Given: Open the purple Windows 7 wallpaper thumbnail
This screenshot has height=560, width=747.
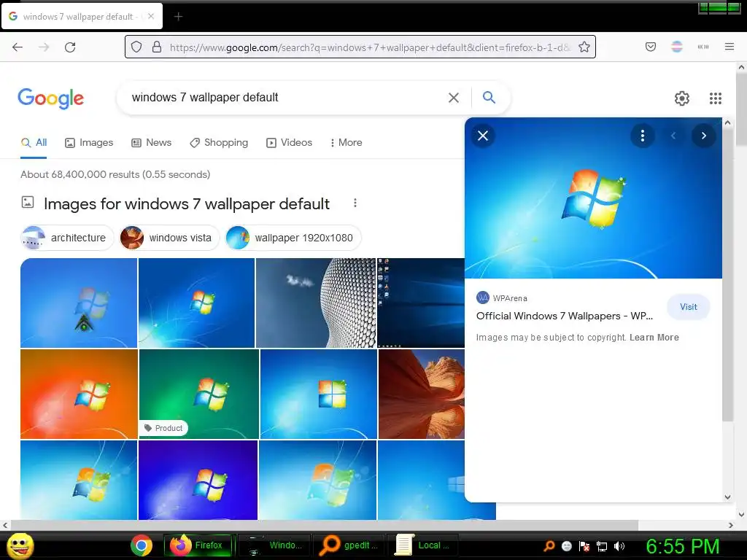Looking at the screenshot, I should [x=198, y=480].
